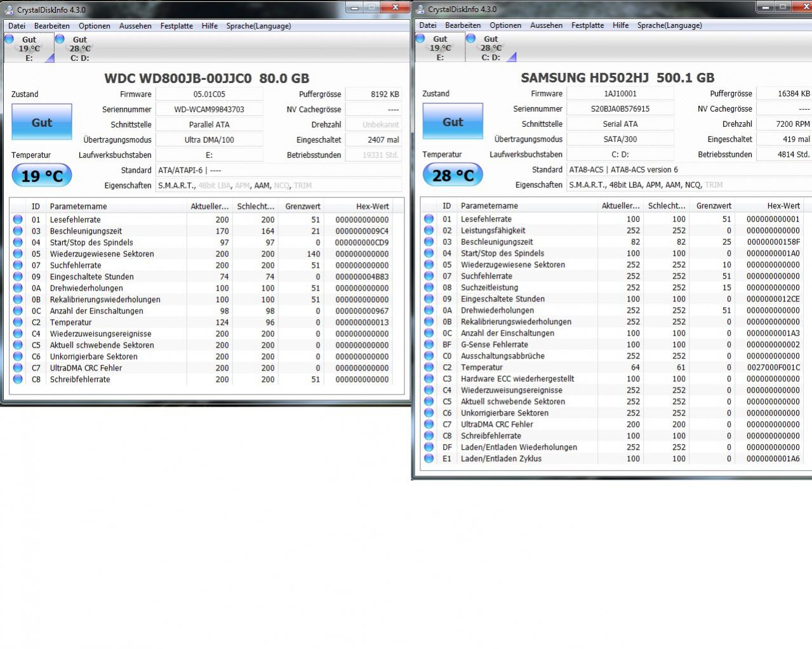
Task: Click Gut status orb on C: D: tab in right window
Action: [x=470, y=39]
